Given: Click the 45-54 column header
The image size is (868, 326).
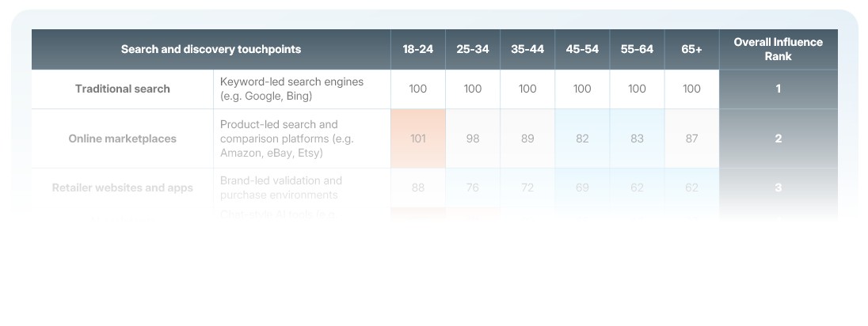Looking at the screenshot, I should click(x=582, y=49).
